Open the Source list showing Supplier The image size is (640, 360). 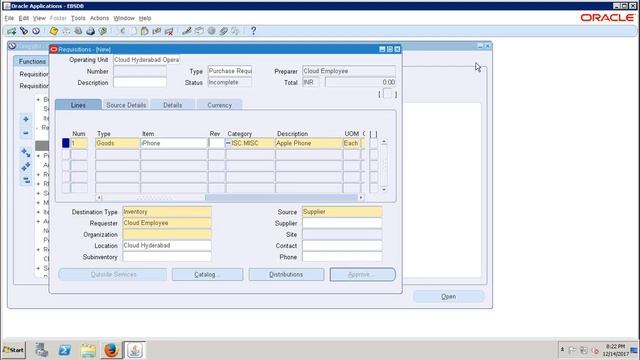click(x=342, y=211)
